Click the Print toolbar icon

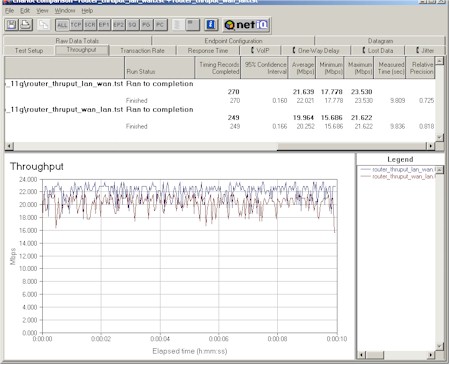pyautogui.click(x=26, y=25)
